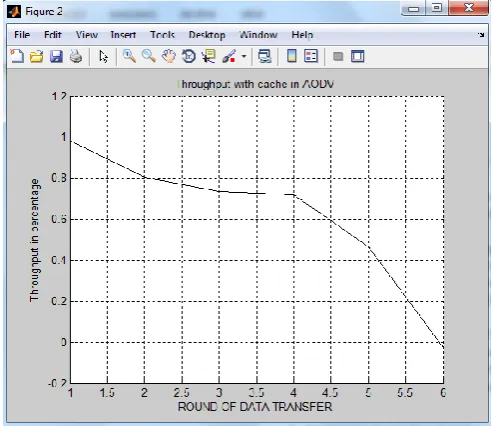This screenshot has height=426, width=493.
Task: Click the dock figure arrow in the menu bar
Action: tap(481, 34)
